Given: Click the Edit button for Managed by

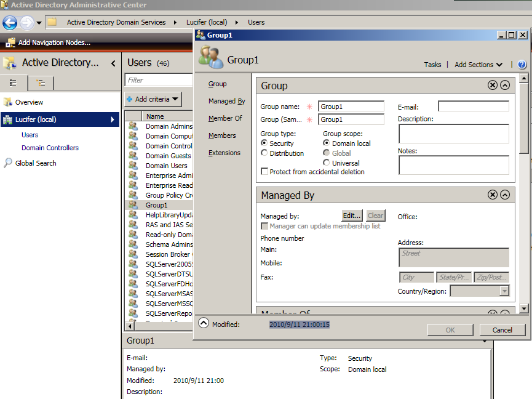Looking at the screenshot, I should pyautogui.click(x=352, y=216).
